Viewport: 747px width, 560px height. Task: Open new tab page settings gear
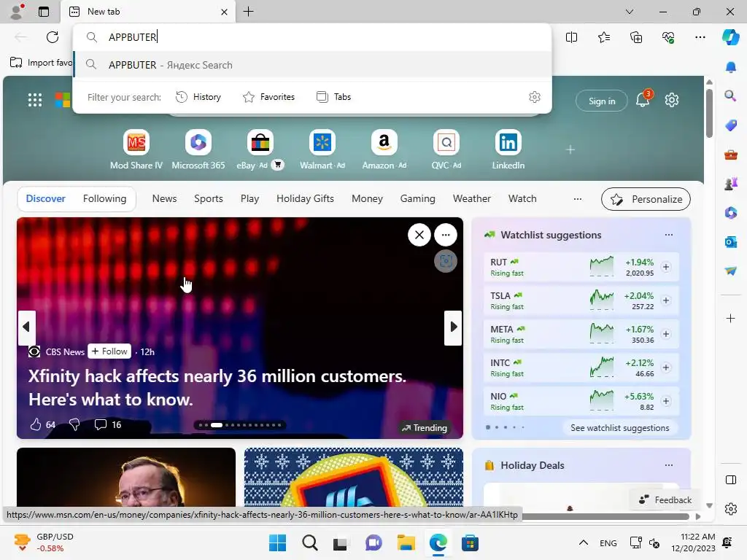point(672,100)
